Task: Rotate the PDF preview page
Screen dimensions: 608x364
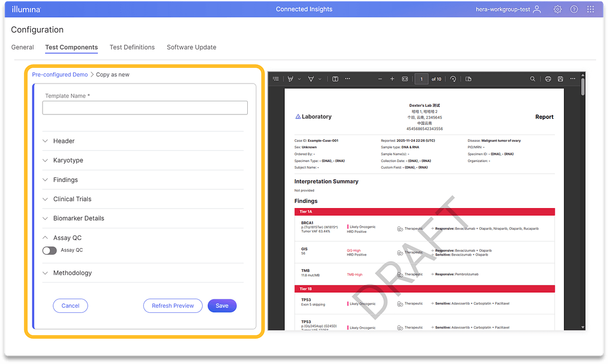Action: coord(453,79)
